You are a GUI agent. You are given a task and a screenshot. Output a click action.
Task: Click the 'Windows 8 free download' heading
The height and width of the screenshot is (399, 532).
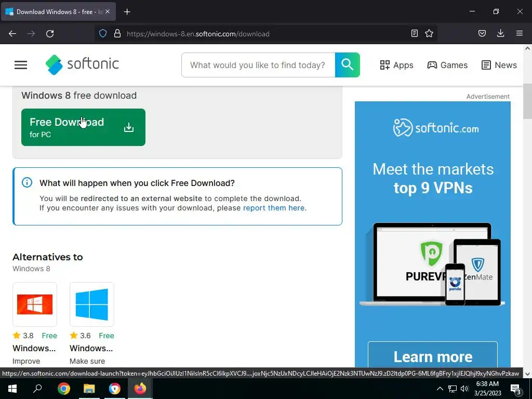tap(79, 96)
